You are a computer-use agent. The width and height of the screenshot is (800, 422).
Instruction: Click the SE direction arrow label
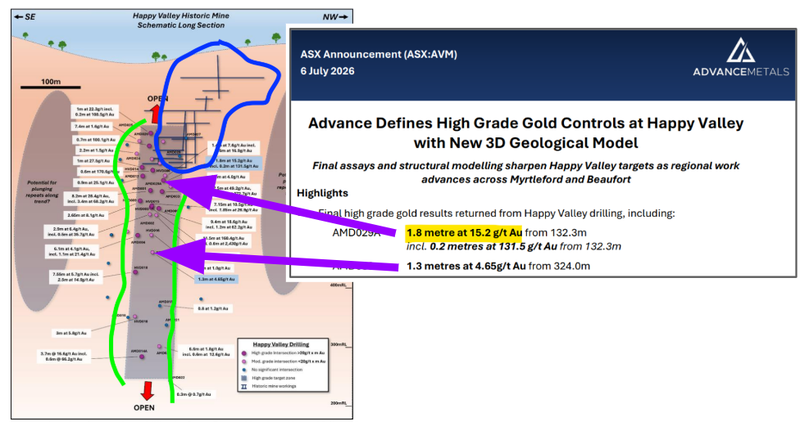pos(25,17)
